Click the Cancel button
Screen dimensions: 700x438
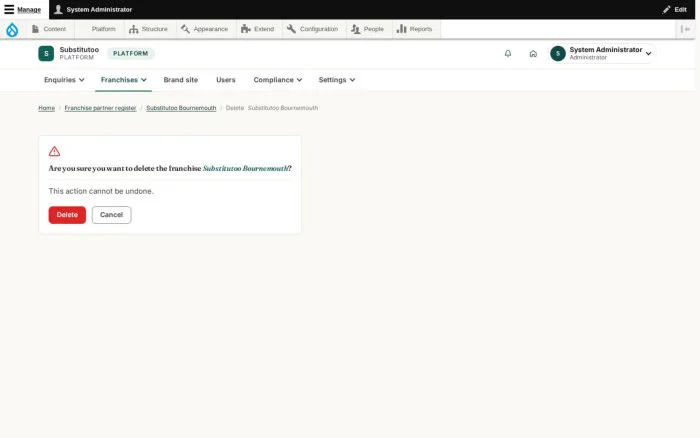[x=112, y=215]
